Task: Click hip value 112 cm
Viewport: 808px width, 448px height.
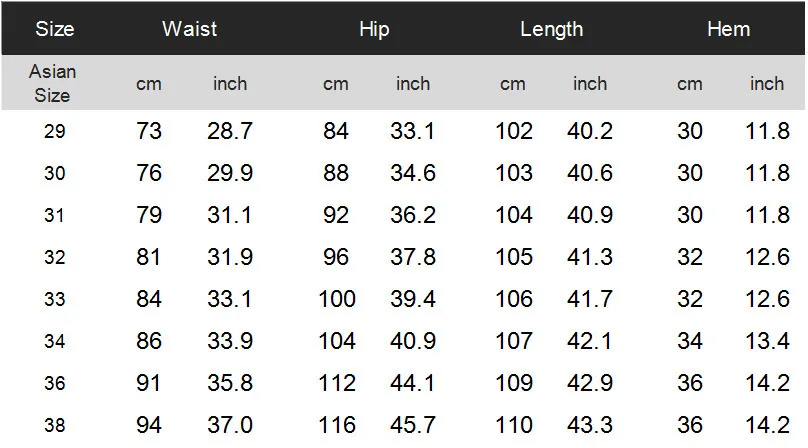Action: [337, 384]
